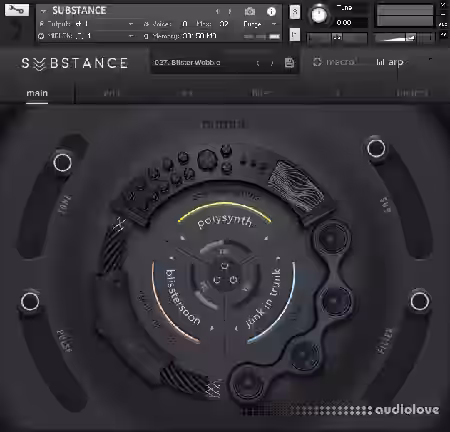450x432 pixels.
Task: Click the pan slider in Kontakt header
Action: tap(337, 38)
